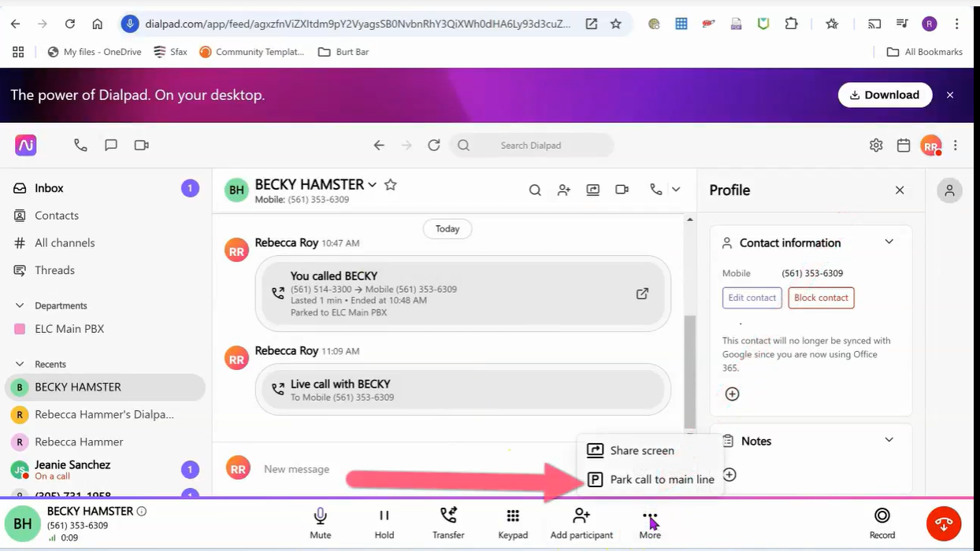Download the Dialpad desktop app
The height and width of the screenshot is (551, 980).
pos(885,94)
